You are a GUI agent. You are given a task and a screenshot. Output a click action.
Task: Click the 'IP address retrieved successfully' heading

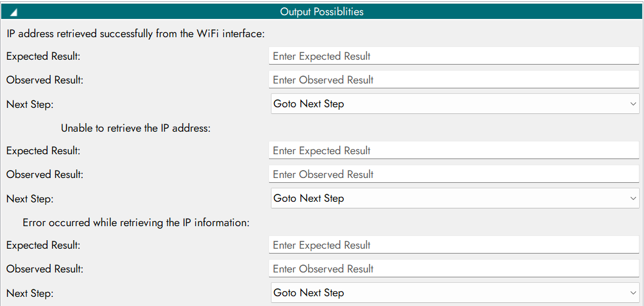pyautogui.click(x=135, y=34)
